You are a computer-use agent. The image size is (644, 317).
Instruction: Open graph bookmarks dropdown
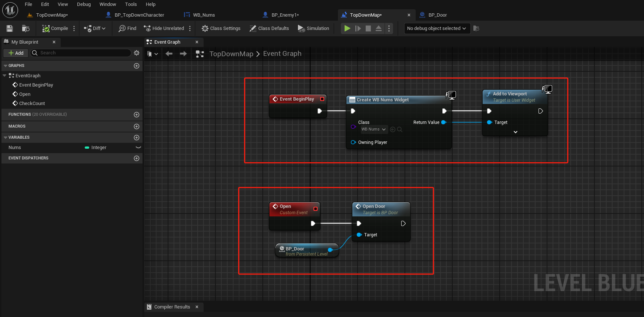152,54
